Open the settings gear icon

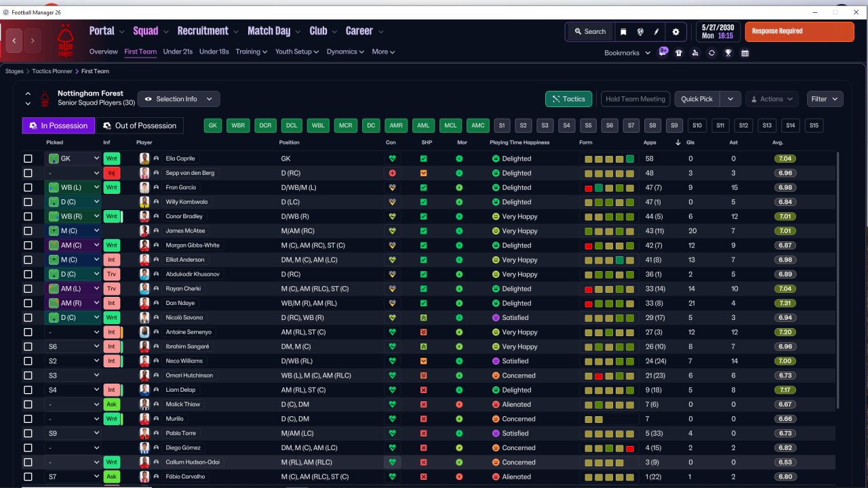tap(675, 32)
